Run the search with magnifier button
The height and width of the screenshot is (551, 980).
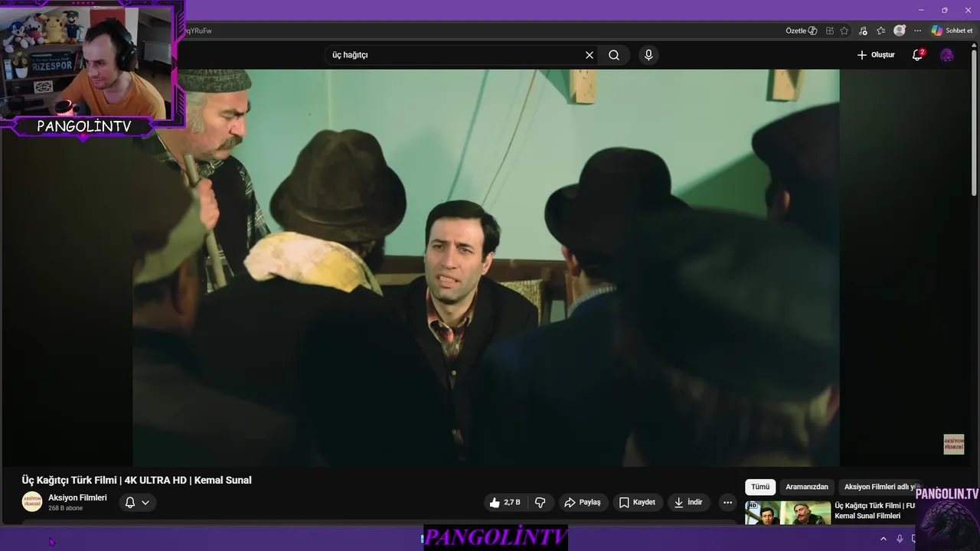tap(614, 55)
